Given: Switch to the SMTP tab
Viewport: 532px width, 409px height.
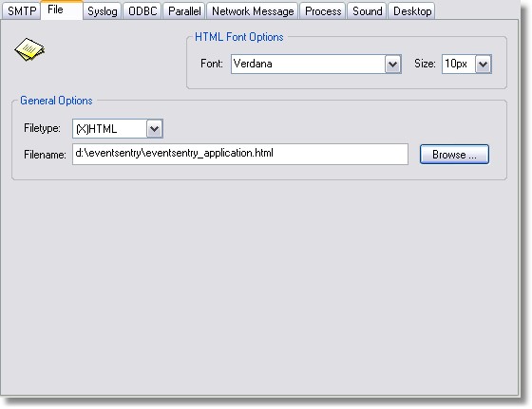Looking at the screenshot, I should tap(21, 11).
